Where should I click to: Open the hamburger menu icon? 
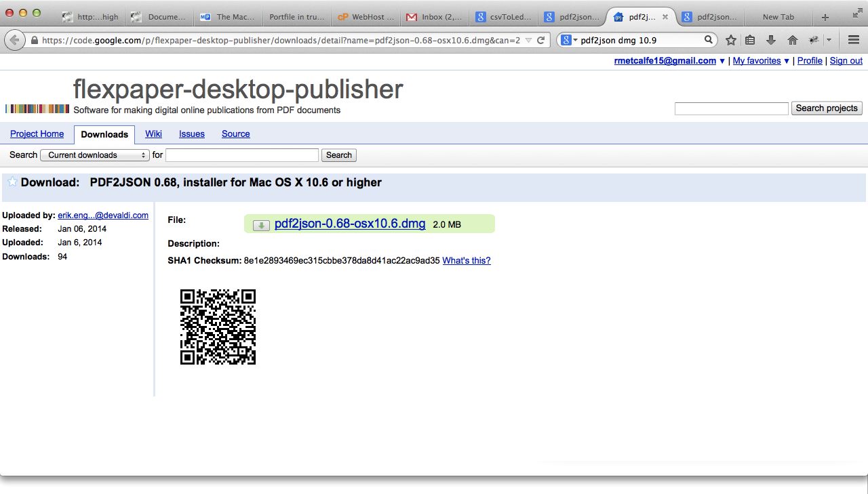(854, 40)
